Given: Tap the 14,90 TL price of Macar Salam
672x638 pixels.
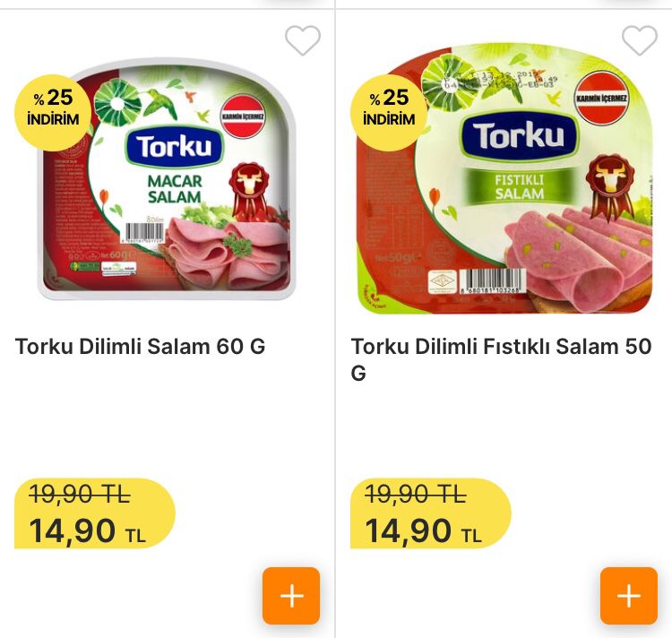Looking at the screenshot, I should [x=88, y=530].
